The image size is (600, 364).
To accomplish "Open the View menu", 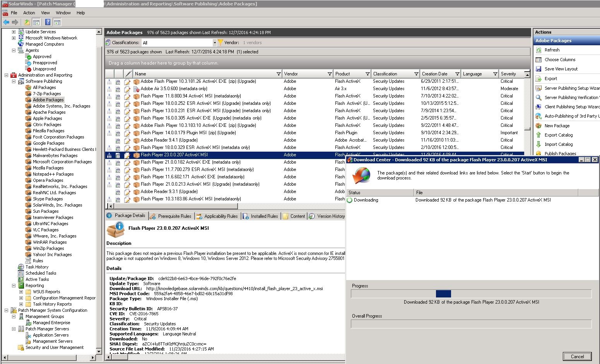I will [x=45, y=13].
